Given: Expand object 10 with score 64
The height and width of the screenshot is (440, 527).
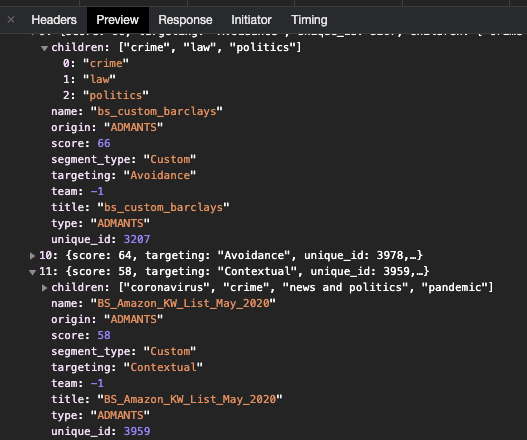Looking at the screenshot, I should coord(32,256).
